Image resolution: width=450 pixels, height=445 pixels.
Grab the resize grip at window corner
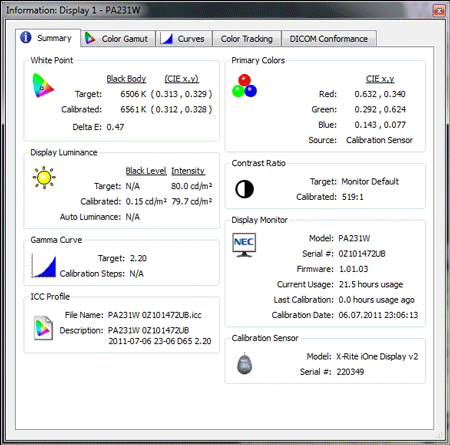(440, 435)
